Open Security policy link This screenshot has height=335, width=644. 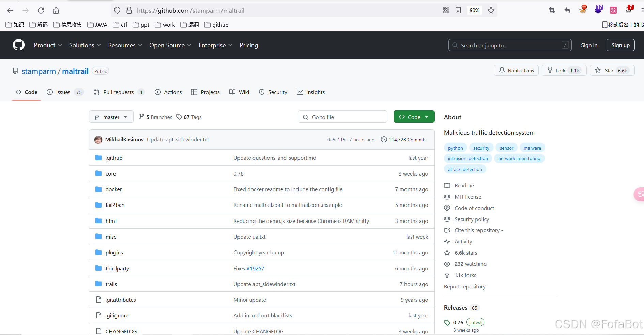tap(472, 219)
